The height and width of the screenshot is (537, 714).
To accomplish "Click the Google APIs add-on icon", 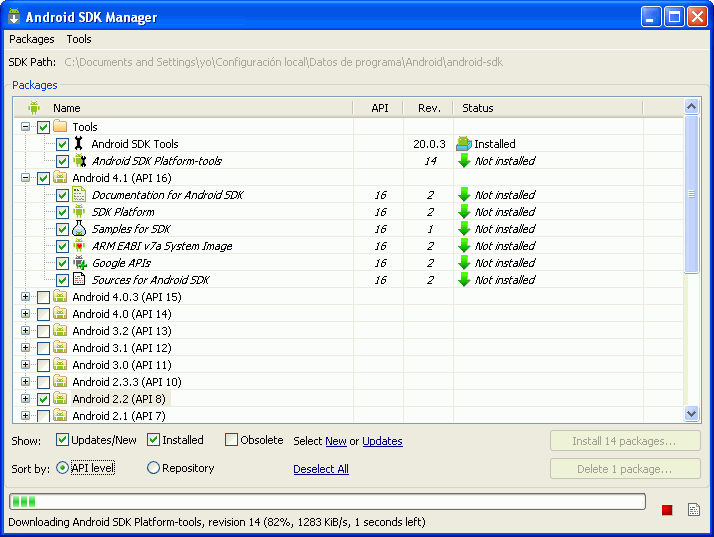I will 80,262.
